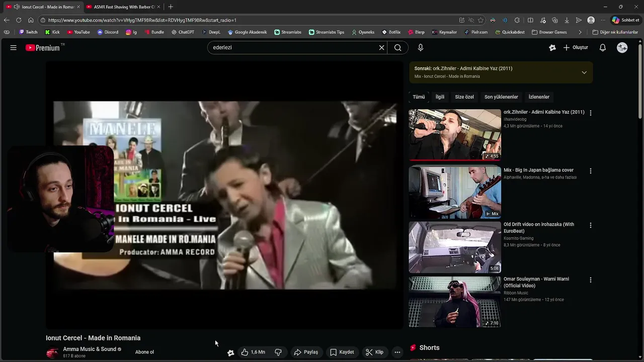Go back with the browser back arrow
The height and width of the screenshot is (362, 644).
click(7, 20)
